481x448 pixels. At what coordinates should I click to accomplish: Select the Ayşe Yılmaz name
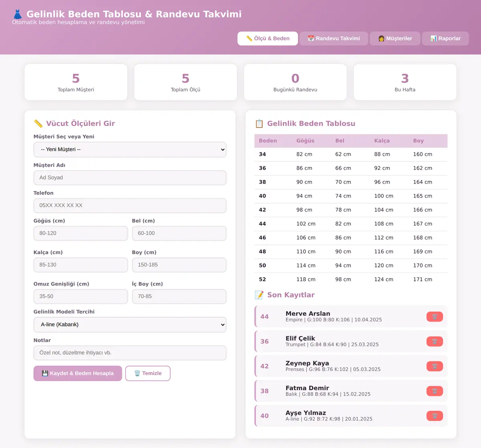[x=306, y=413]
